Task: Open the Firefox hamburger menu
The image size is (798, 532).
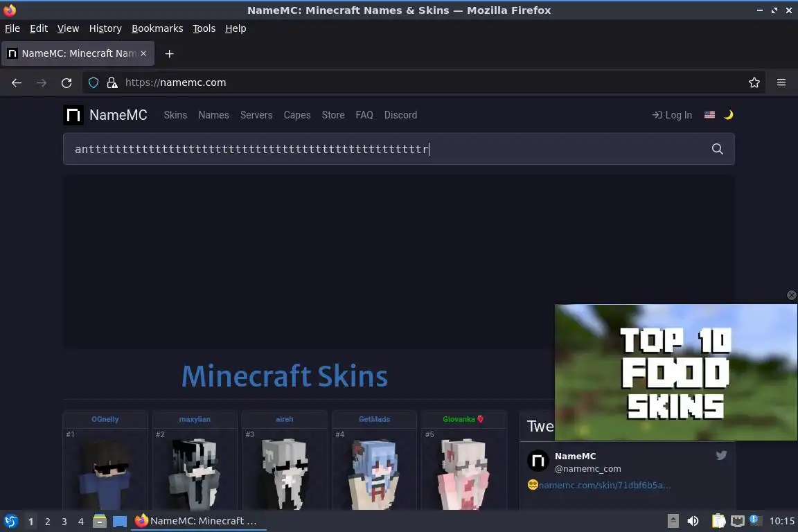Action: click(x=781, y=82)
